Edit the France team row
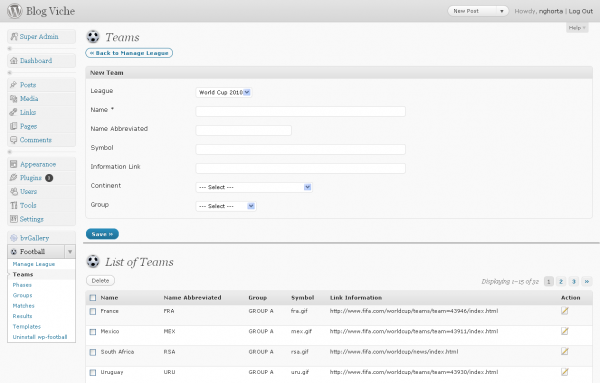This screenshot has height=383, width=600. point(565,311)
